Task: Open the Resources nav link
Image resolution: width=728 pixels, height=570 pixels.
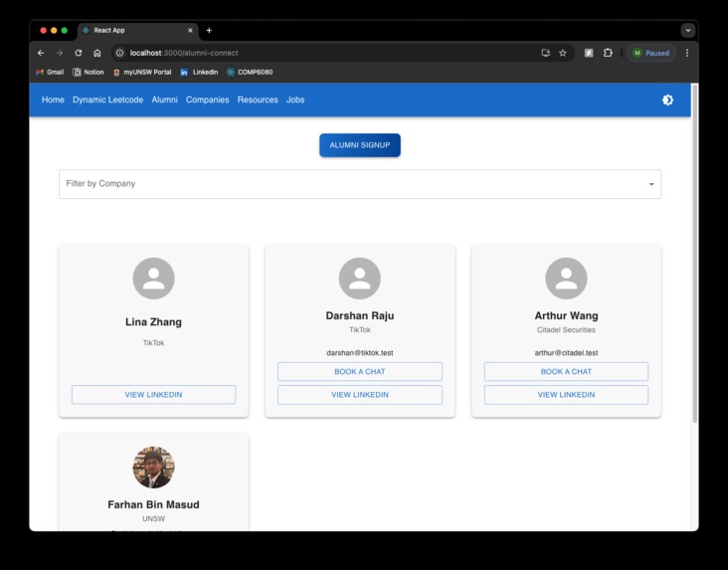Action: [x=258, y=99]
